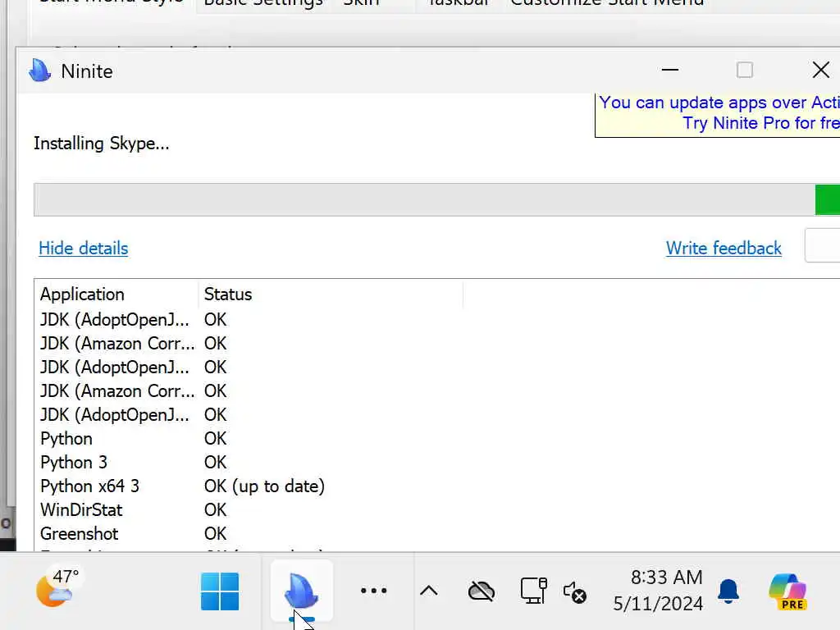The width and height of the screenshot is (840, 630).
Task: Open the network display tray icon
Action: coord(533,591)
